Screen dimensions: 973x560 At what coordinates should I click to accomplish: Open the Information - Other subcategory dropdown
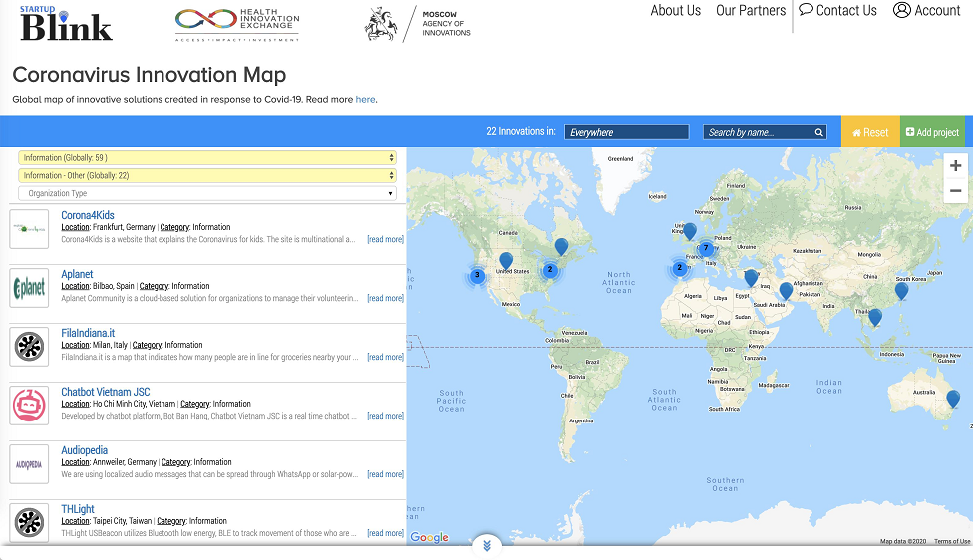click(x=207, y=175)
